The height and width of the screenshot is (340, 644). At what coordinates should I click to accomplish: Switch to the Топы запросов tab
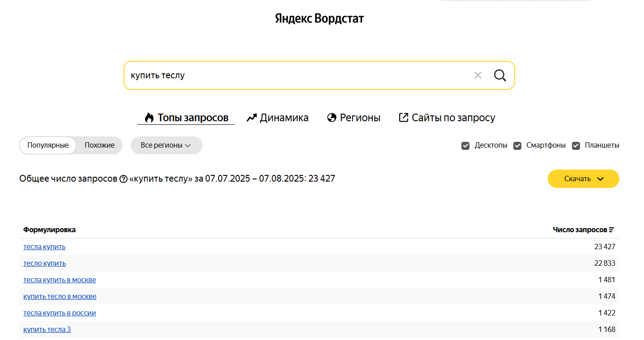click(x=186, y=118)
